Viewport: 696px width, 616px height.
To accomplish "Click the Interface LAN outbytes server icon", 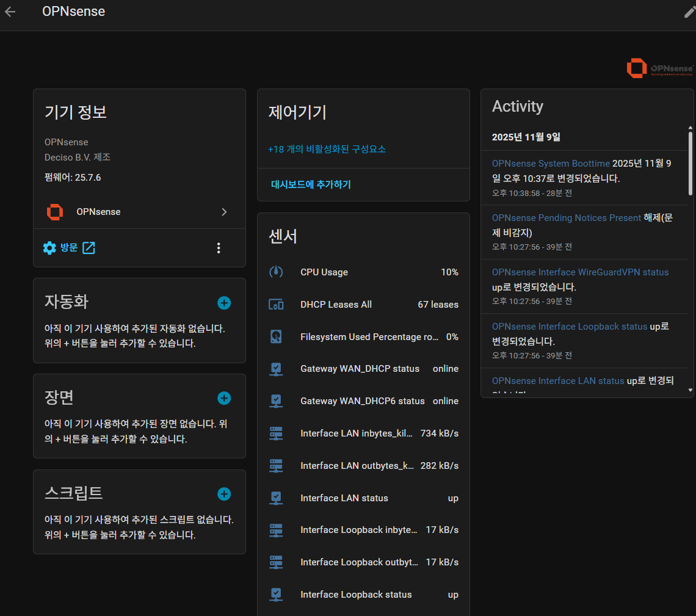I will point(276,466).
